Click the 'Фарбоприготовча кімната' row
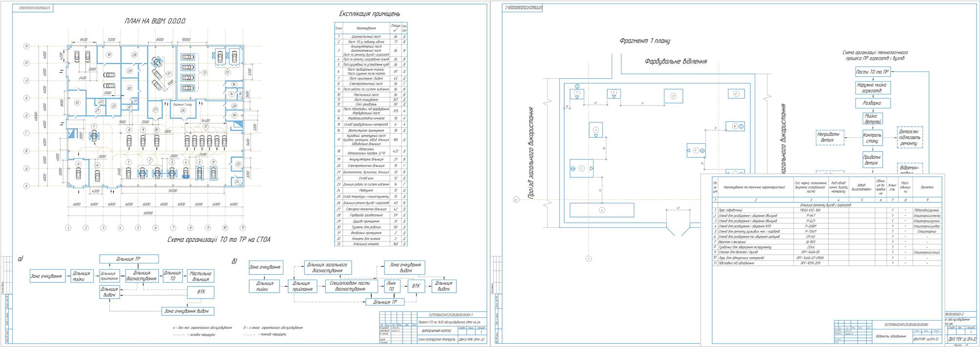The height and width of the screenshot is (347, 980). tap(371, 118)
